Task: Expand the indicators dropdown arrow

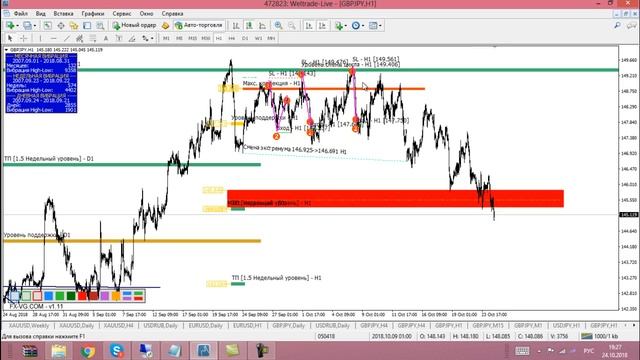Action: click(x=346, y=26)
